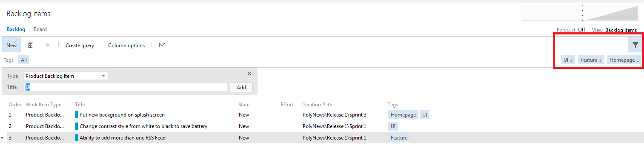Click 'PolyNews\Release 1\Sprint 3' cell

[335, 115]
